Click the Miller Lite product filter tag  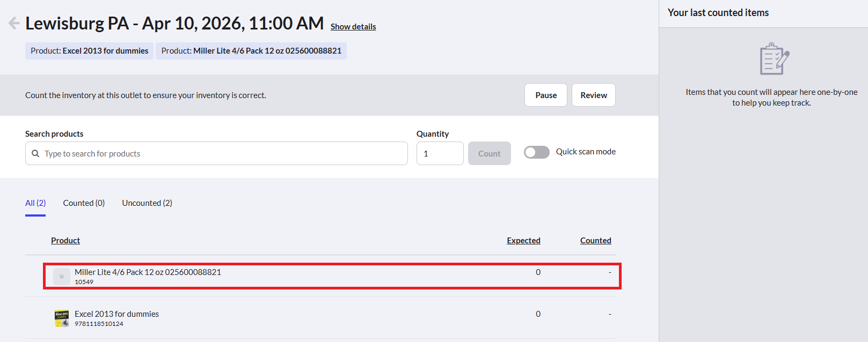click(251, 51)
